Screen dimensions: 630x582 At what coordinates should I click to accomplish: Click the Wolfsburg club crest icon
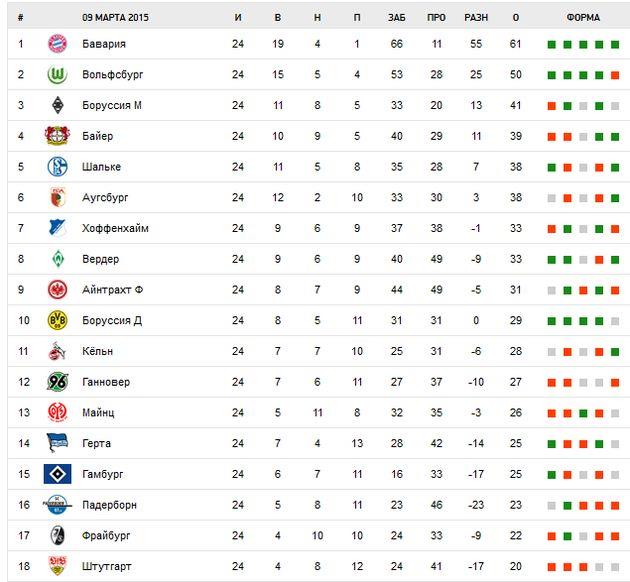(x=56, y=75)
